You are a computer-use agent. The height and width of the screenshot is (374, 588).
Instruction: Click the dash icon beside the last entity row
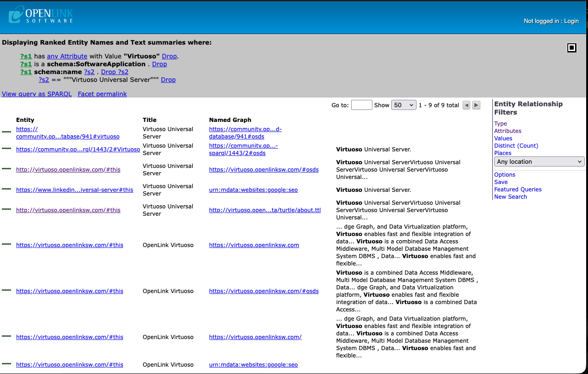click(x=6, y=364)
